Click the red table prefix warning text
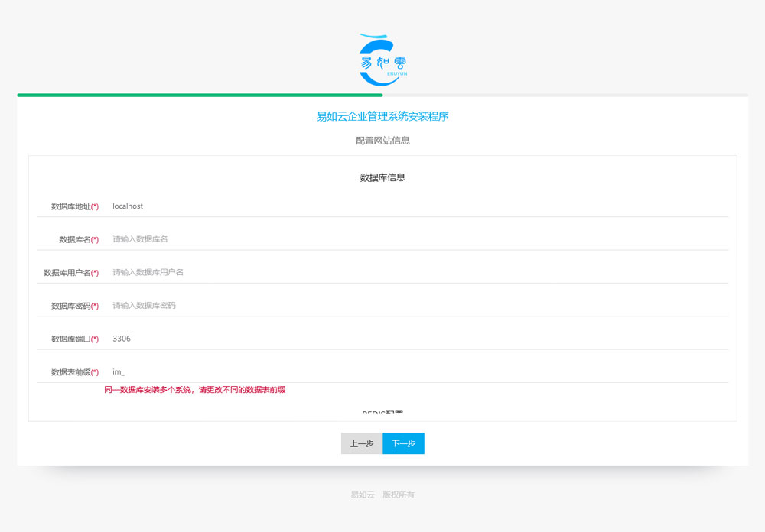The width and height of the screenshot is (765, 532). [x=194, y=390]
